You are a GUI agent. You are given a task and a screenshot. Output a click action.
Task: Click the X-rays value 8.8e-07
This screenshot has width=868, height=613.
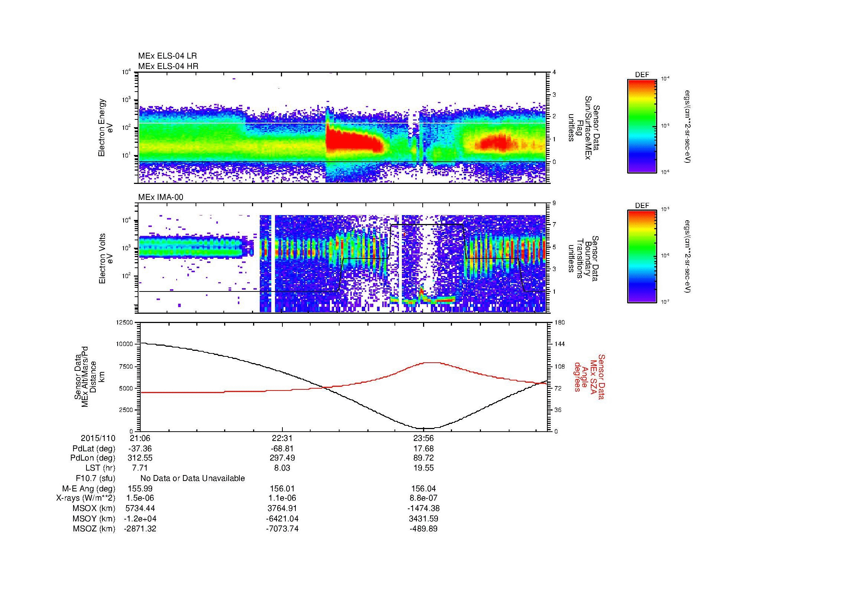click(x=424, y=498)
